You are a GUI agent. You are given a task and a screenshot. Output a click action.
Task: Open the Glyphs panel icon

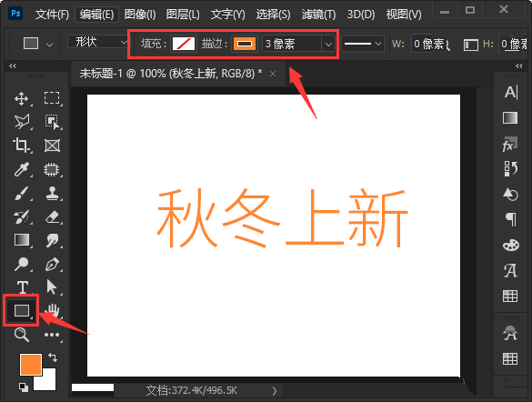(x=510, y=271)
